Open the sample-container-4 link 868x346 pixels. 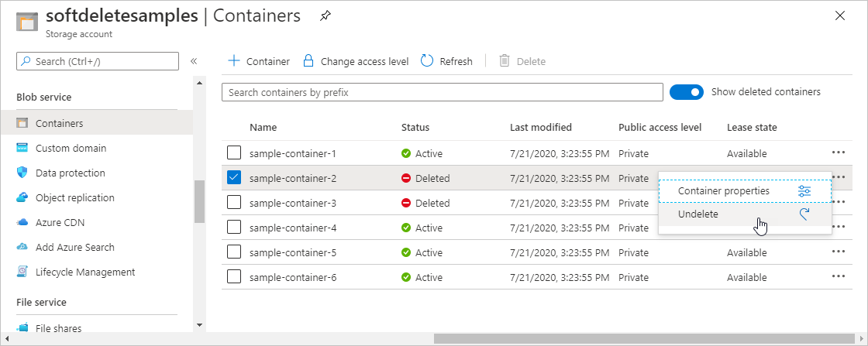point(293,228)
